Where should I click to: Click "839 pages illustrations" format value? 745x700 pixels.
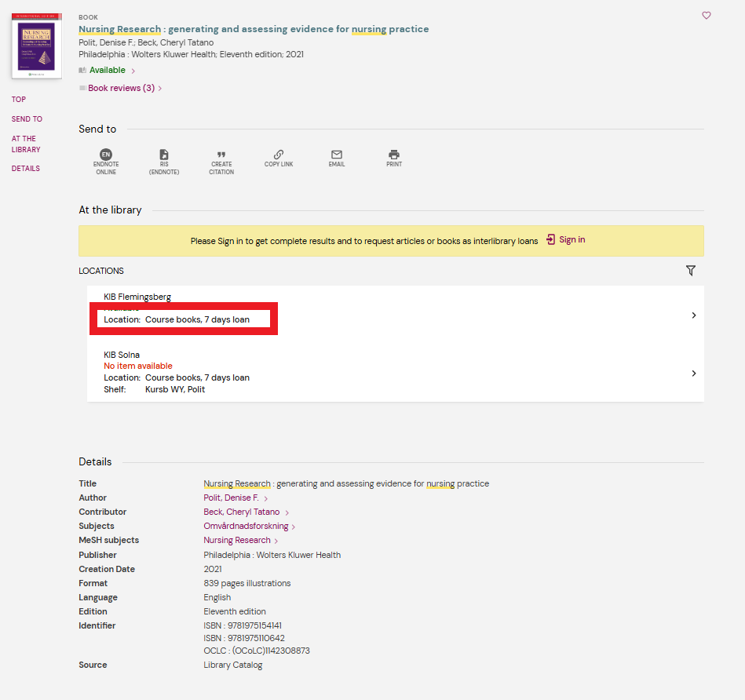click(247, 583)
